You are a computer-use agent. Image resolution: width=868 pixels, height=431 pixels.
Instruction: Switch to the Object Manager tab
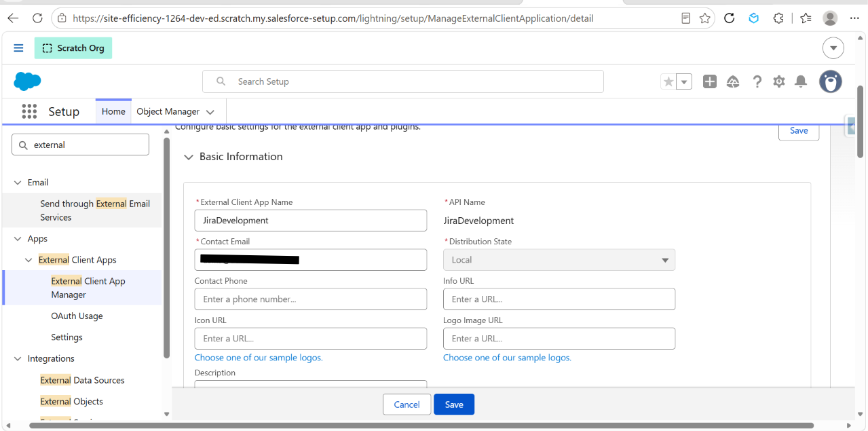click(168, 111)
